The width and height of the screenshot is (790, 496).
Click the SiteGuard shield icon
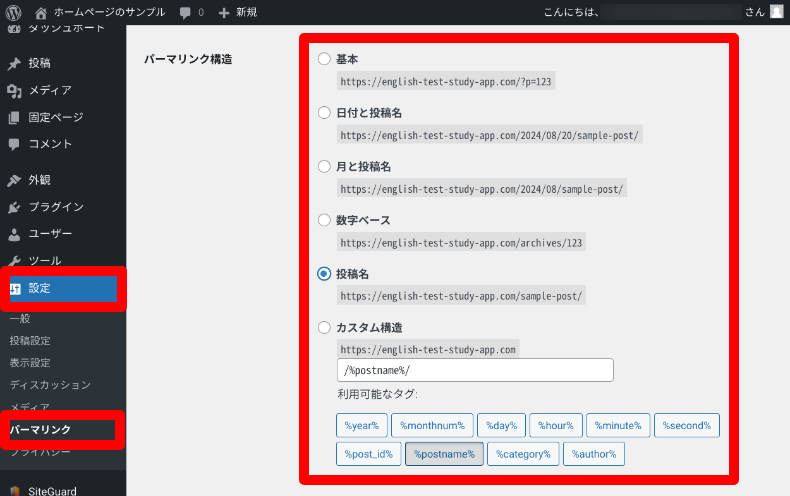point(15,491)
